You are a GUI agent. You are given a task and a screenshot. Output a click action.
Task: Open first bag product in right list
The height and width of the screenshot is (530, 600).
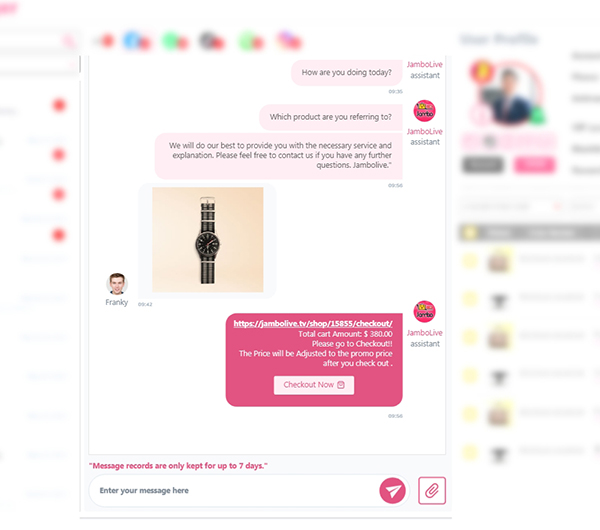click(x=498, y=261)
